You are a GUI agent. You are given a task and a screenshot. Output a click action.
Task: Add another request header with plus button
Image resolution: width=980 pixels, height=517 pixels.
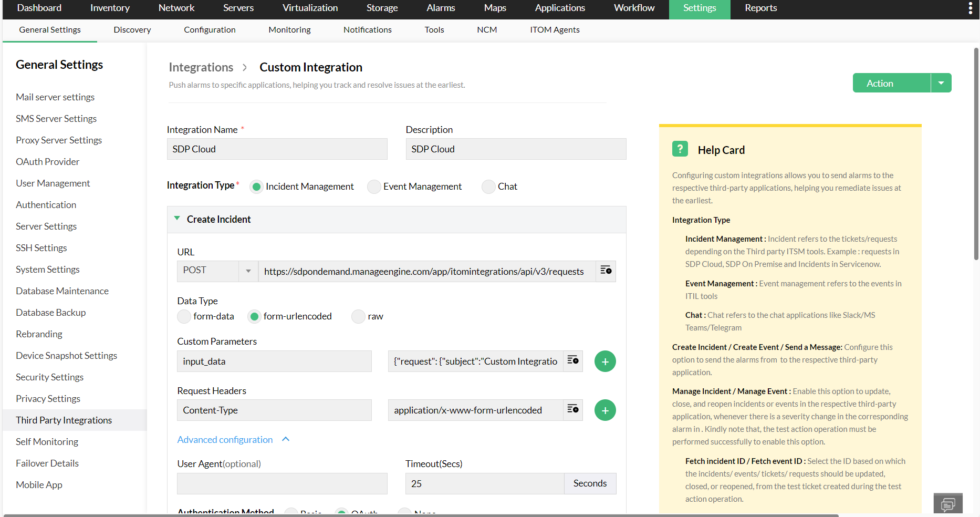(x=605, y=410)
